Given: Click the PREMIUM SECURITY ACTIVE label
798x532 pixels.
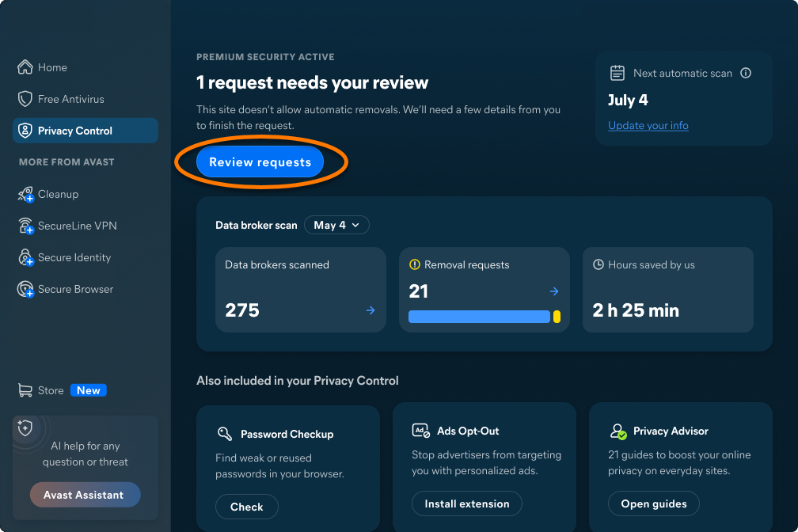Looking at the screenshot, I should coord(266,57).
